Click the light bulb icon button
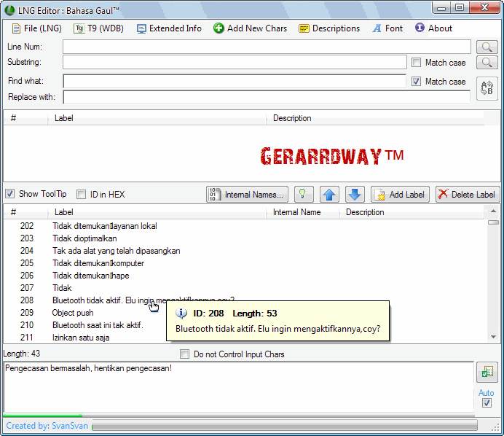 304,195
